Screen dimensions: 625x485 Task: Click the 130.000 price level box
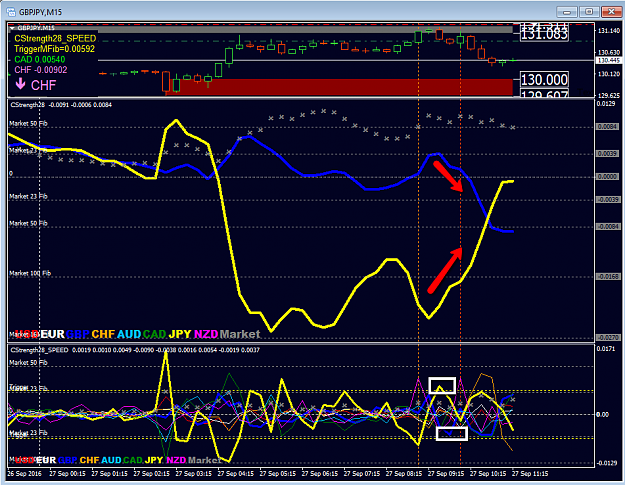(544, 80)
